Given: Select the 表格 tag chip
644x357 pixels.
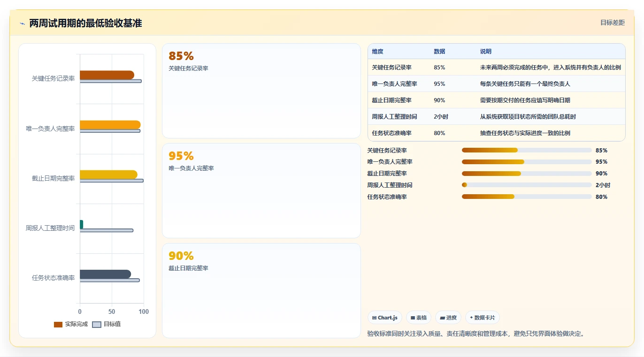Looking at the screenshot, I should pos(419,318).
